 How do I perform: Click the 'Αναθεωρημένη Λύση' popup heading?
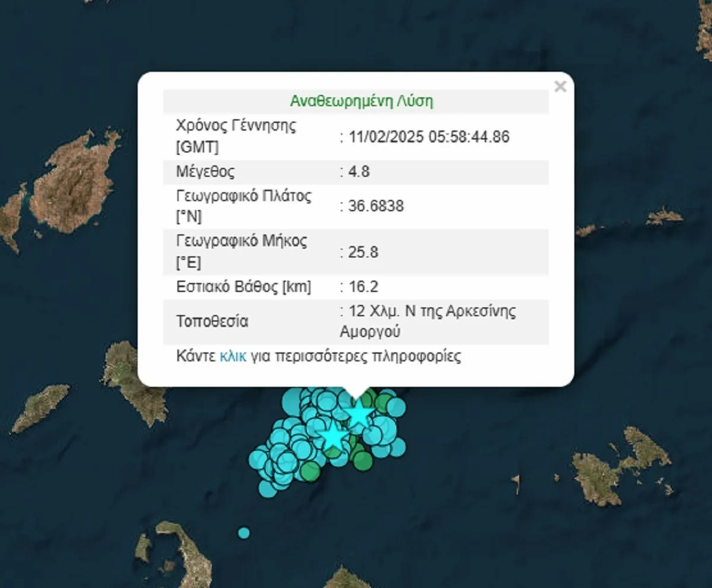tap(361, 101)
